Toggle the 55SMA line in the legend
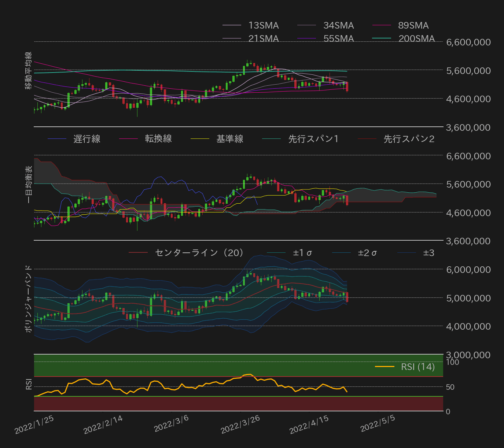 coord(338,38)
